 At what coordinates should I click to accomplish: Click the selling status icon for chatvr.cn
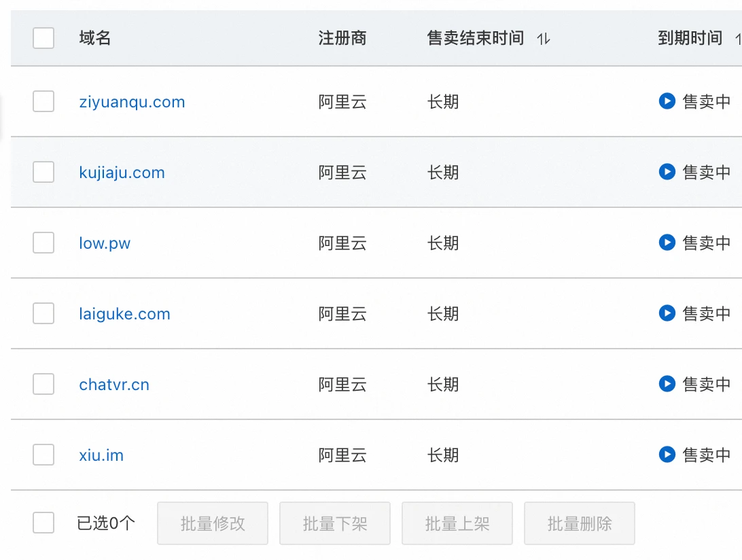tap(667, 384)
